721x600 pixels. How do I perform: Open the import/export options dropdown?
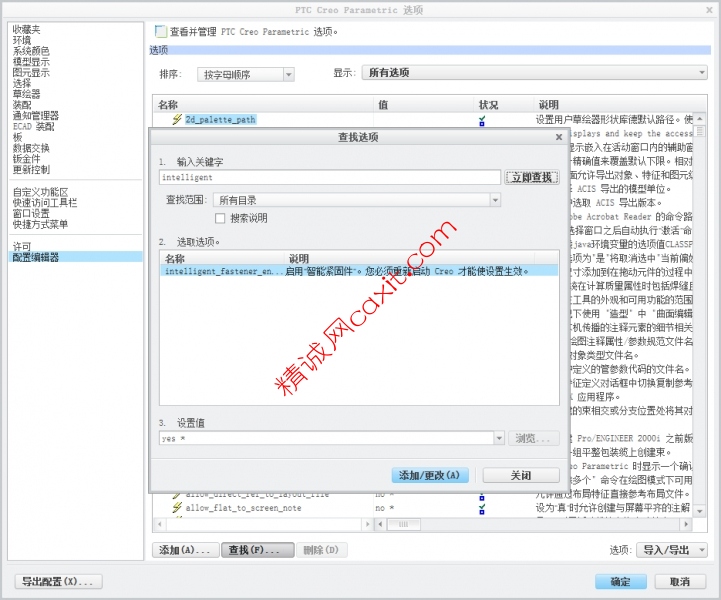pyautogui.click(x=672, y=550)
